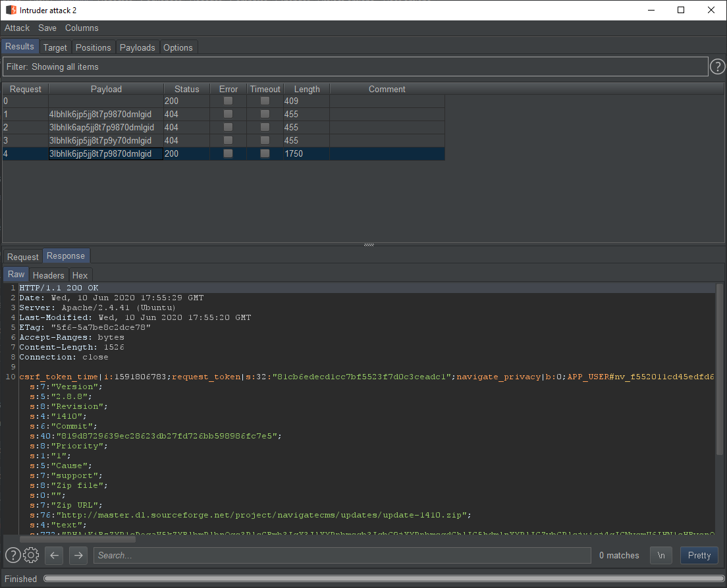This screenshot has height=588, width=727.
Task: Toggle Timeout checkbox for request 4
Action: click(265, 154)
